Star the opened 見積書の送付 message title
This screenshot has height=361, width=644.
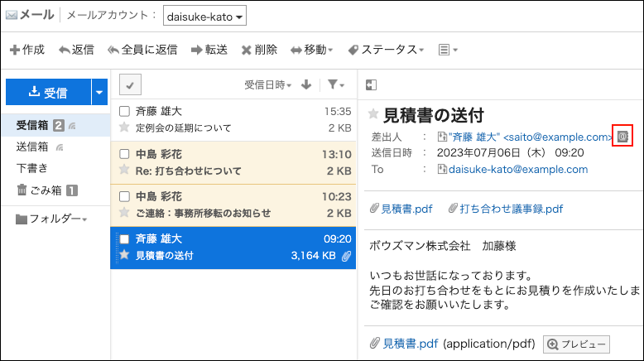click(x=373, y=113)
